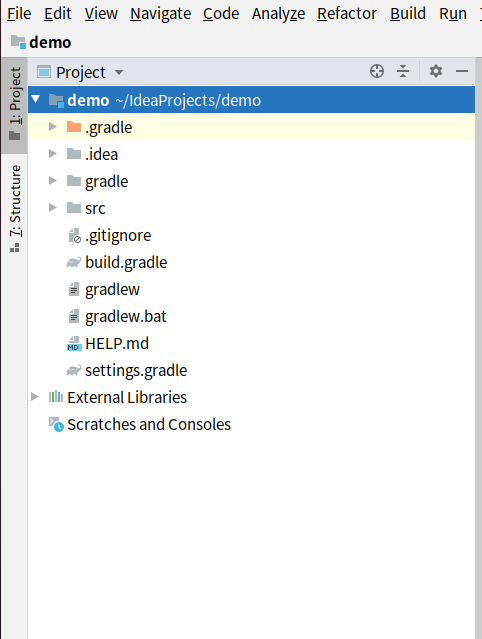Open the View menu
This screenshot has width=482, height=639.
101,13
